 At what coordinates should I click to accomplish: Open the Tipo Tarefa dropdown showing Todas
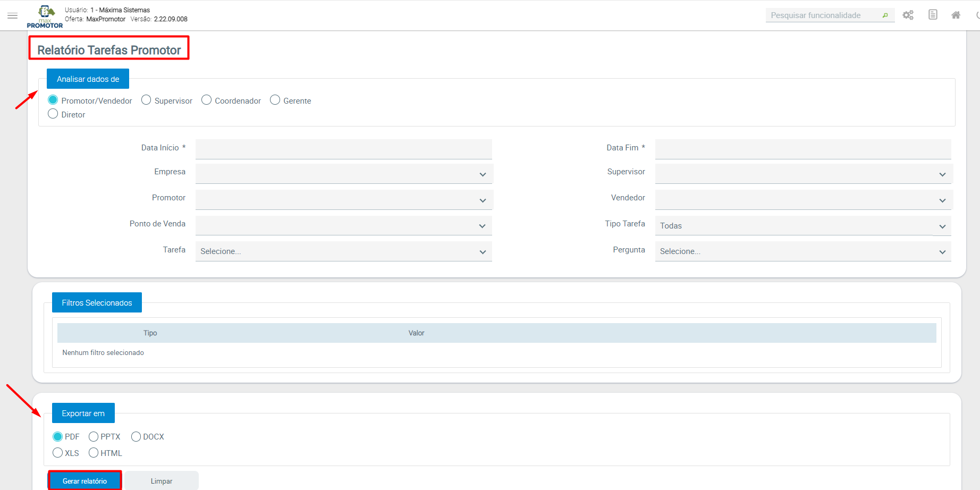803,225
